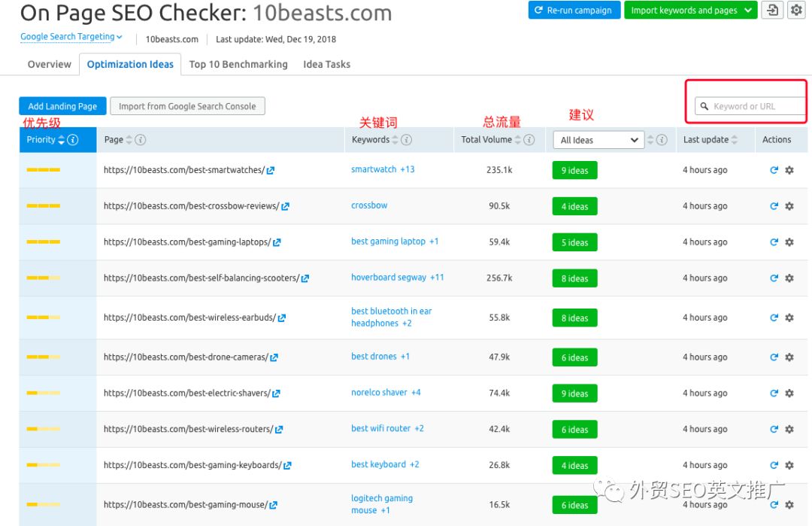The image size is (812, 526).
Task: Click best bluetooth in ear headphones link
Action: point(391,317)
